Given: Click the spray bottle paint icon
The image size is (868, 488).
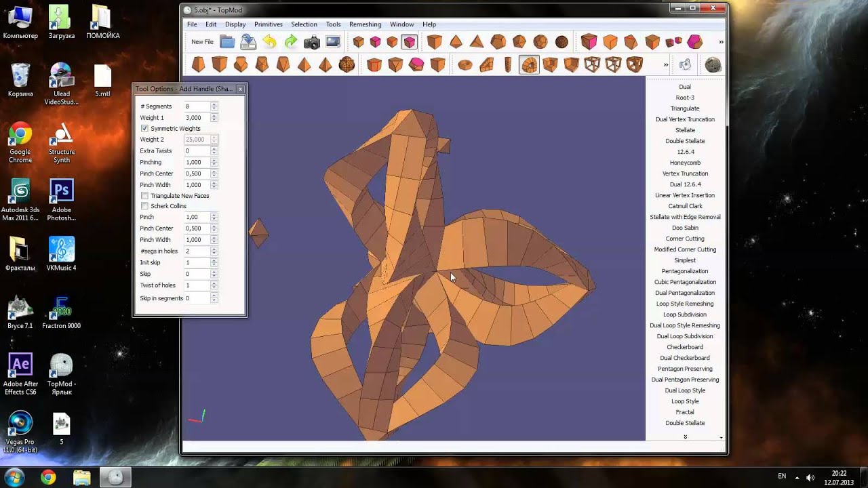Looking at the screenshot, I should tap(686, 65).
